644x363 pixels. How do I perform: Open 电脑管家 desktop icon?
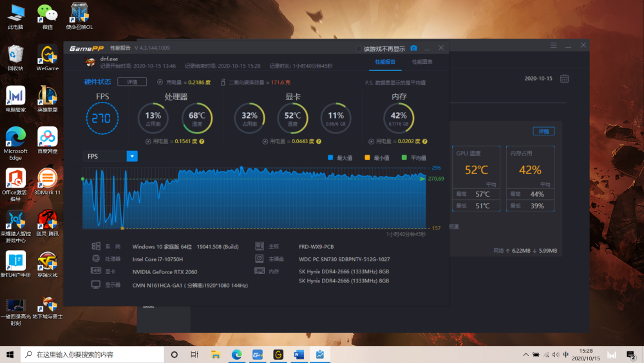tap(15, 99)
